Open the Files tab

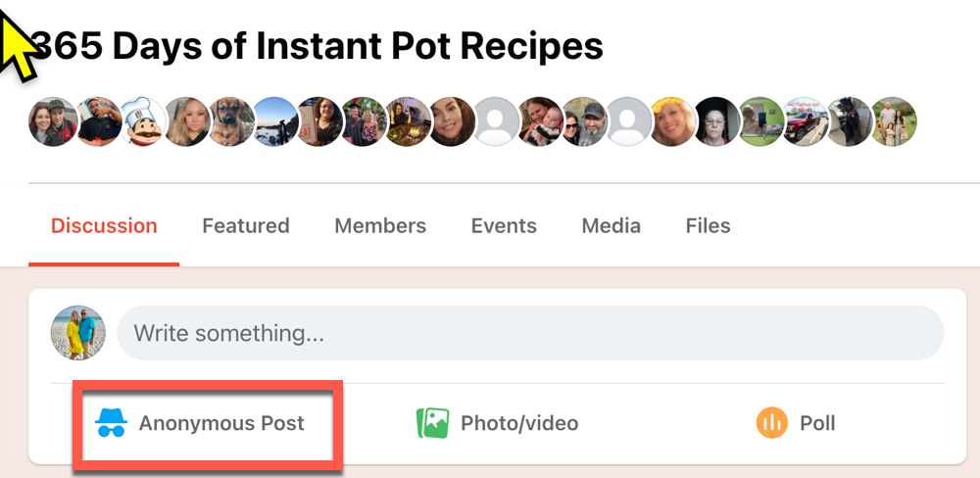coord(709,225)
